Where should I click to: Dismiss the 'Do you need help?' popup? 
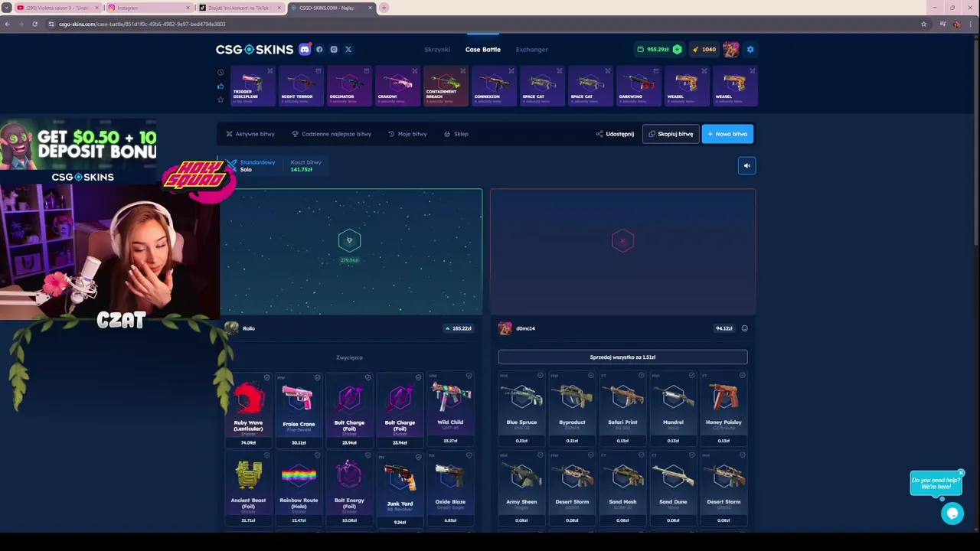(x=961, y=472)
